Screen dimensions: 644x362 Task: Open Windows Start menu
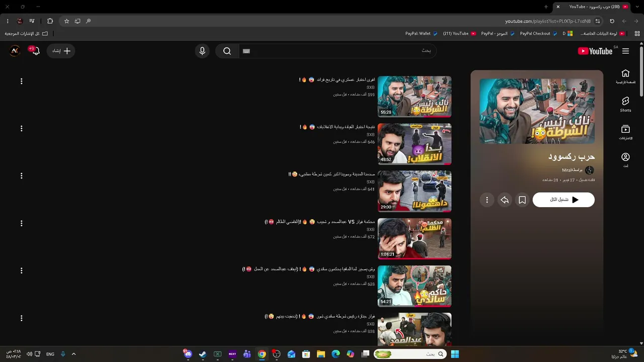coord(455,354)
